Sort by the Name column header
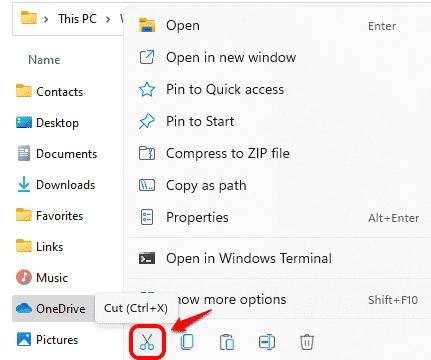The image size is (431, 360). coord(44,60)
